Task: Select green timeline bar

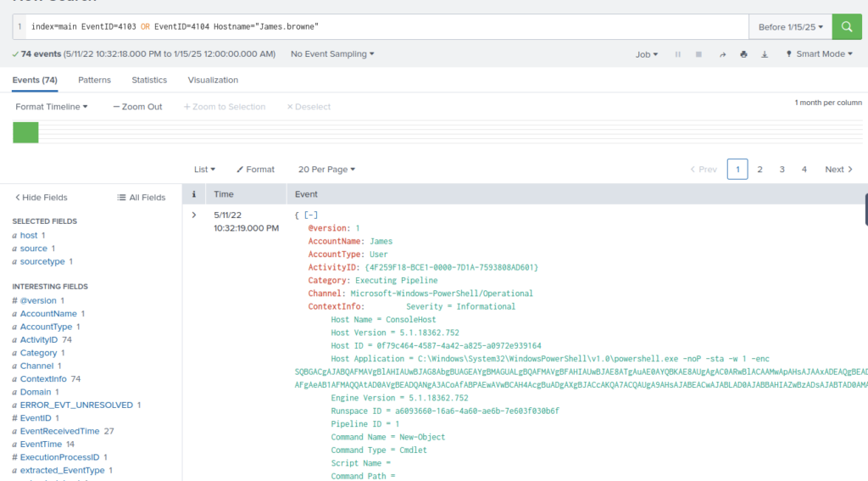Action: [x=25, y=132]
